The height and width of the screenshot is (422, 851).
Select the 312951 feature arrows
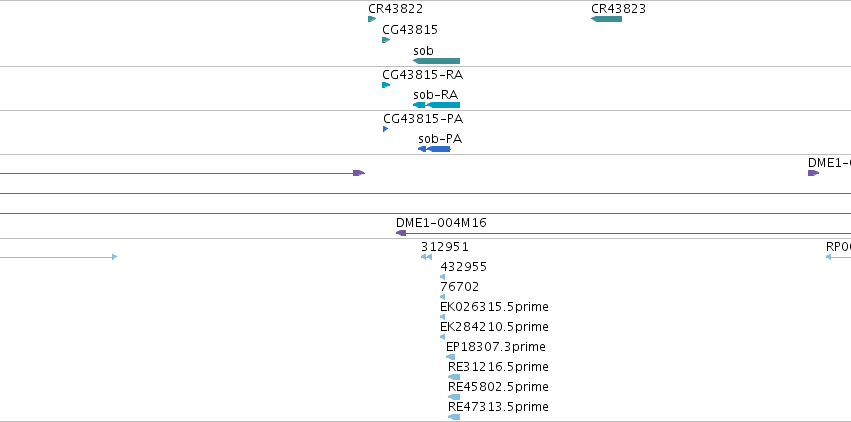(x=427, y=257)
